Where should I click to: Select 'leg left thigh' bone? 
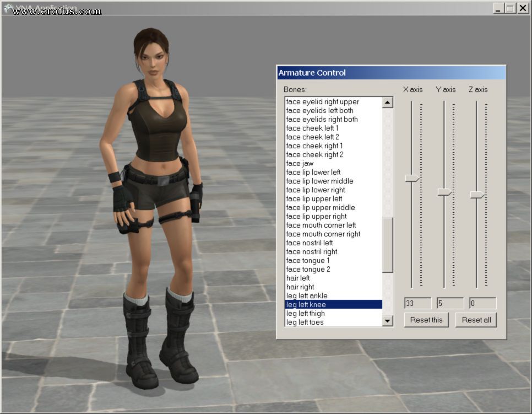[334, 314]
